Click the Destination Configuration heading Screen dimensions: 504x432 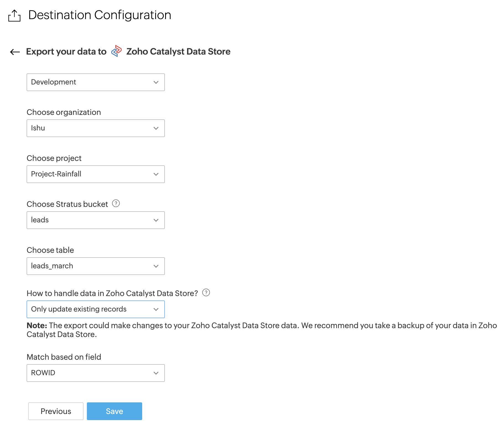coord(100,15)
